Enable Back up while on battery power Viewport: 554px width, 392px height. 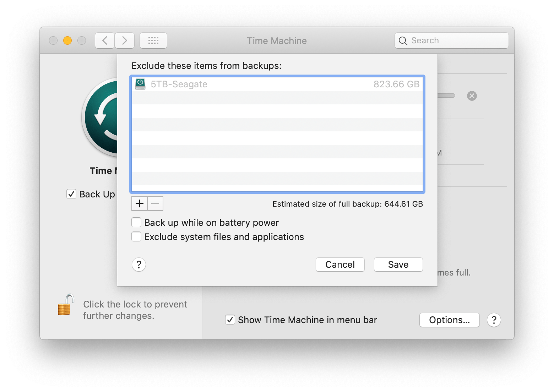(x=136, y=223)
